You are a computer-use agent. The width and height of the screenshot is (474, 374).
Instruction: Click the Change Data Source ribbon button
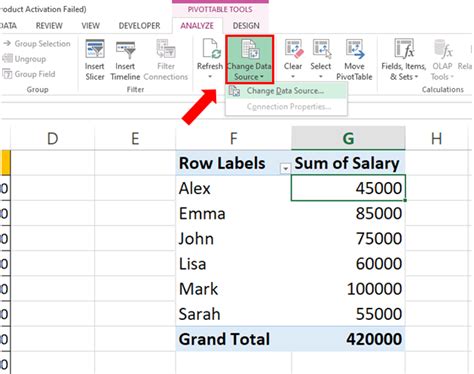tap(249, 59)
